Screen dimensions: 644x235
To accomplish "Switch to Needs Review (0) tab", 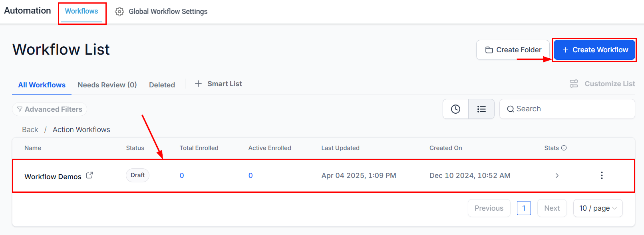I will [x=107, y=85].
